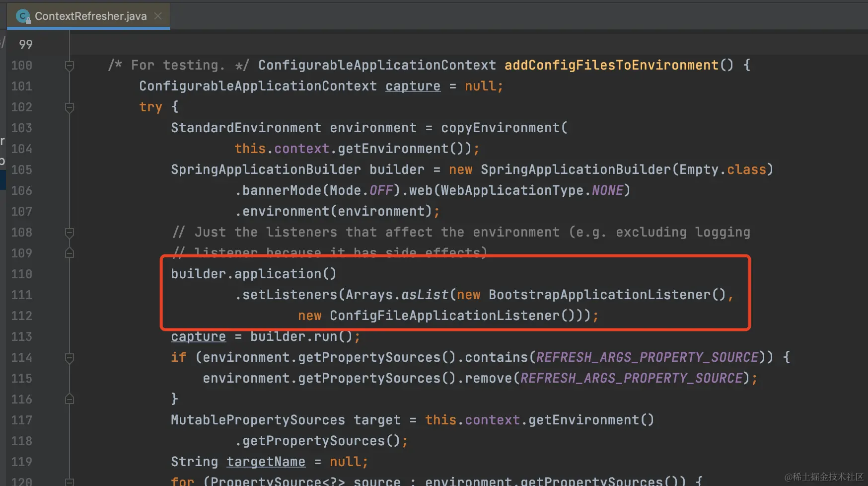
Task: Click the remove call on line 115
Action: pos(489,378)
